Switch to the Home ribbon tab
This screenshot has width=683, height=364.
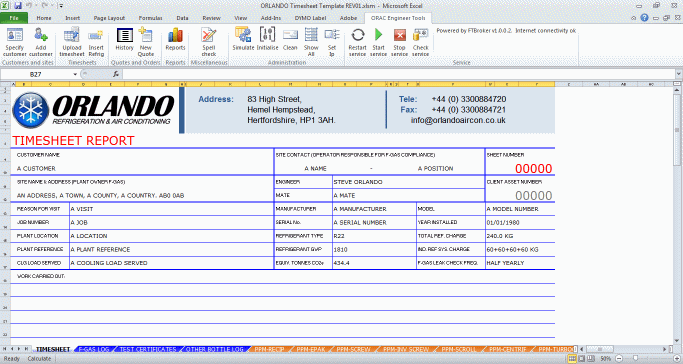click(x=44, y=18)
